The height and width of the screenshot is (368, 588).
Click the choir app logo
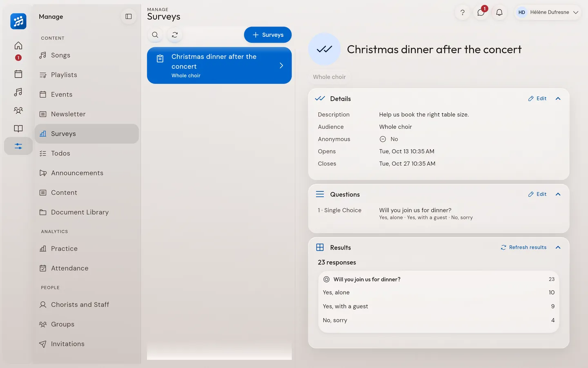pos(18,21)
